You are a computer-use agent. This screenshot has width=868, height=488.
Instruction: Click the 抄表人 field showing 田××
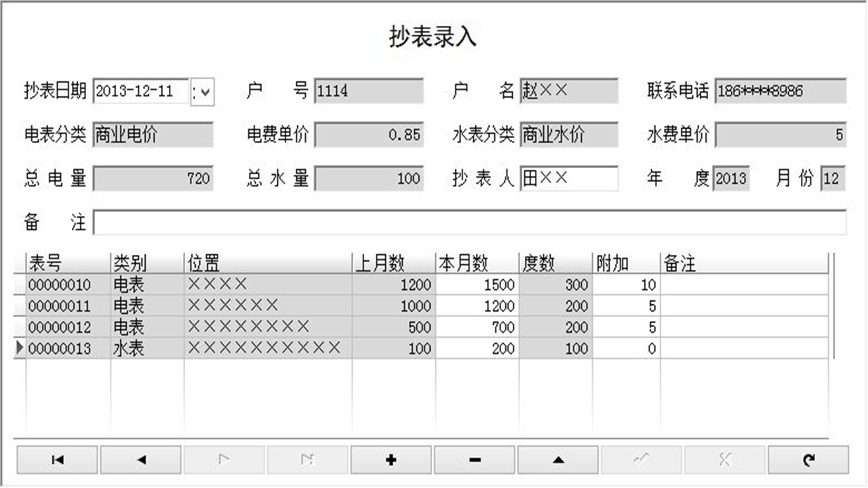point(570,180)
